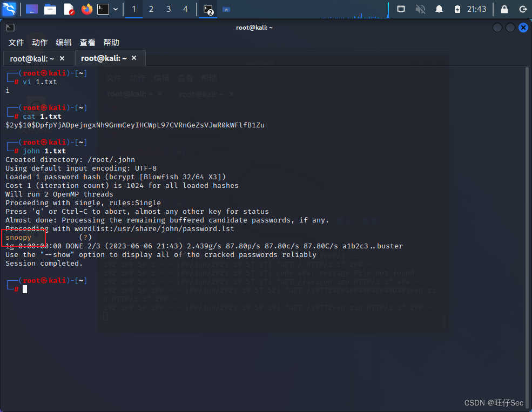The height and width of the screenshot is (412, 532).
Task: Click the 'vi 1.txt' command line
Action: tap(39, 82)
